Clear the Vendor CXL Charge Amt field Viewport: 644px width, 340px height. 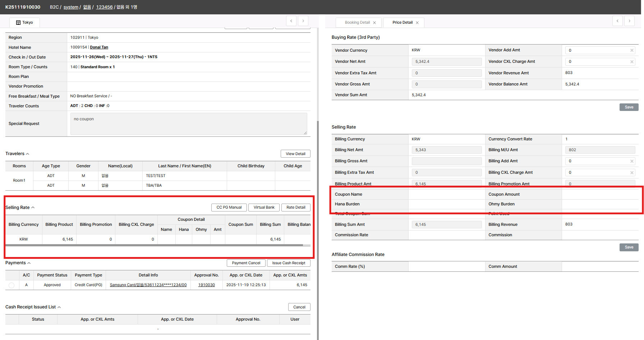pos(632,62)
